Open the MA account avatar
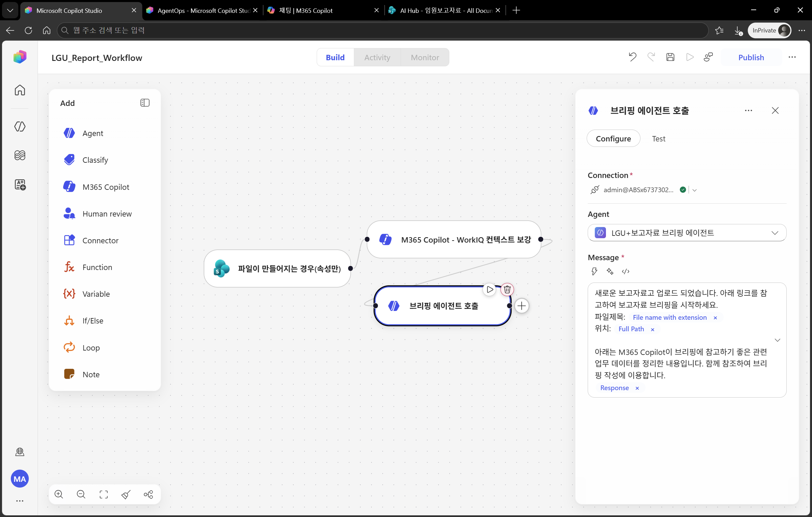 [x=20, y=479]
